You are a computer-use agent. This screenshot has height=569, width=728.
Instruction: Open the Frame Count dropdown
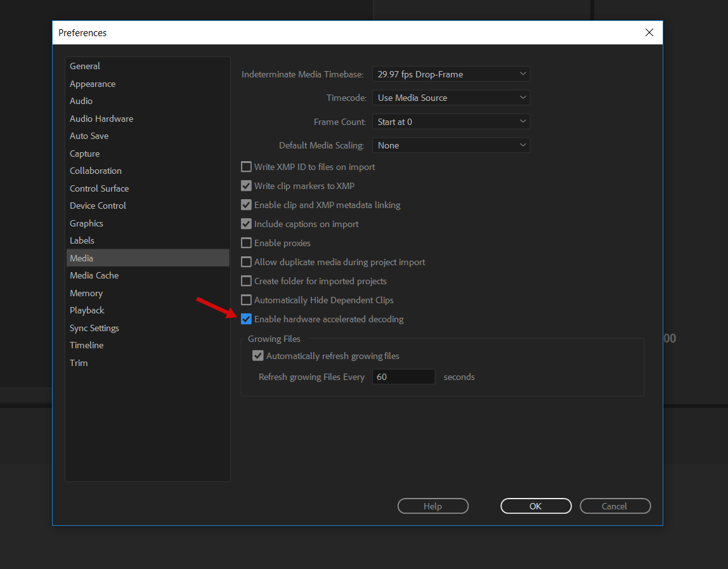pos(451,122)
